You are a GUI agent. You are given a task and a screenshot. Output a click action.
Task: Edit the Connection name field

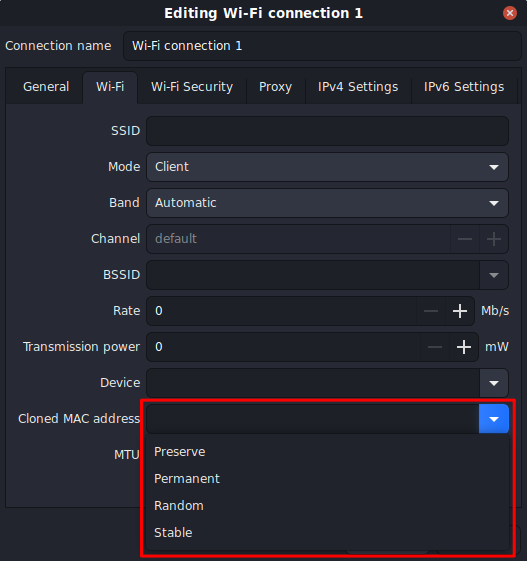[x=322, y=46]
